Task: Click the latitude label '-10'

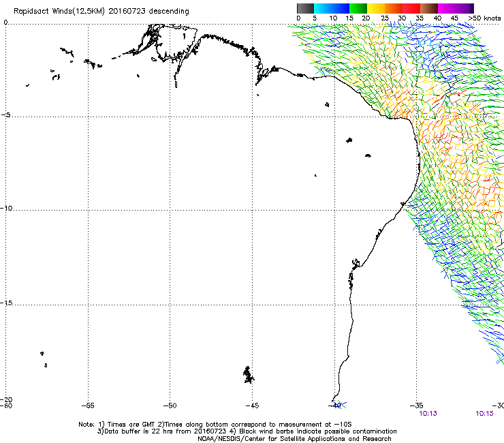Action: pos(6,208)
